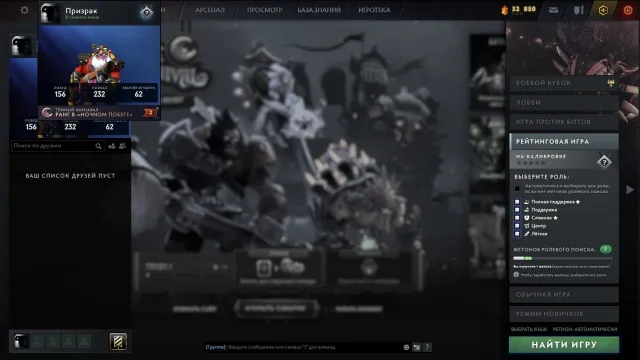Click На калибровке rank text

click(541, 156)
